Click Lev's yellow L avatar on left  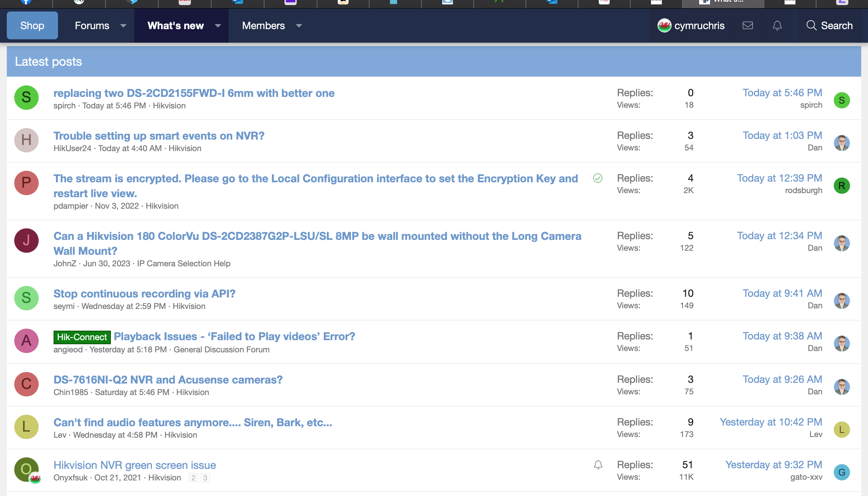tap(26, 427)
